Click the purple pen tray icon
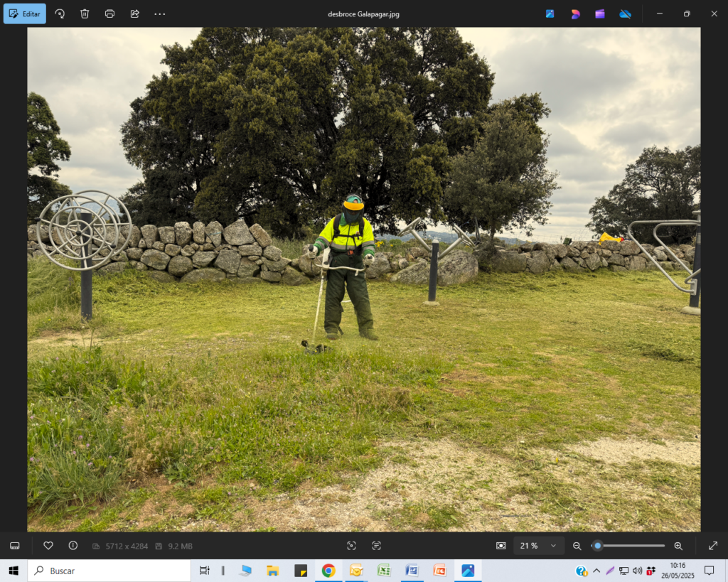This screenshot has width=728, height=582. coord(610,571)
